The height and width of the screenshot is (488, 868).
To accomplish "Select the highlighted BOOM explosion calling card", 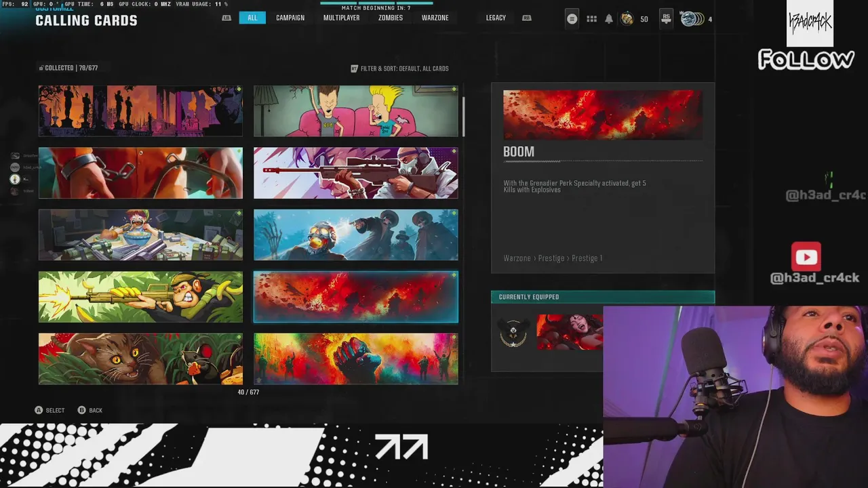I will (x=356, y=297).
